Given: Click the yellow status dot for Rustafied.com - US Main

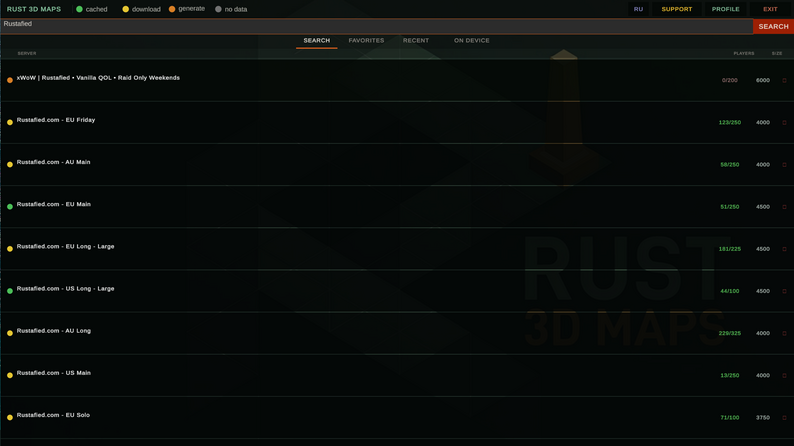Looking at the screenshot, I should (10, 375).
